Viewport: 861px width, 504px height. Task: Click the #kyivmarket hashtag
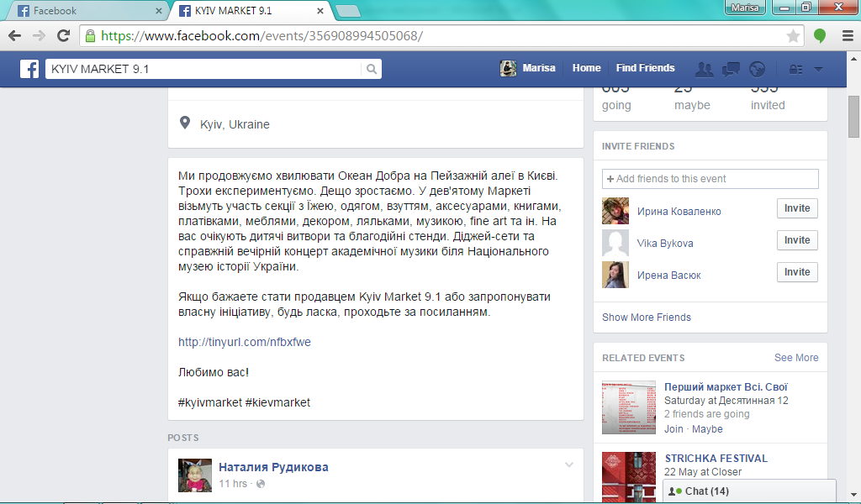click(209, 402)
